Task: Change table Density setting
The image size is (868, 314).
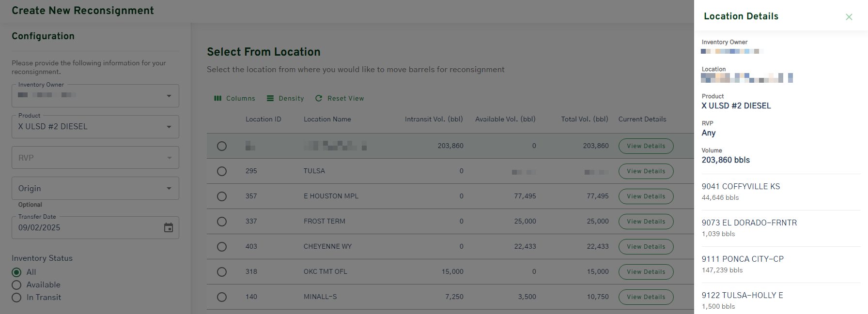Action: (285, 98)
